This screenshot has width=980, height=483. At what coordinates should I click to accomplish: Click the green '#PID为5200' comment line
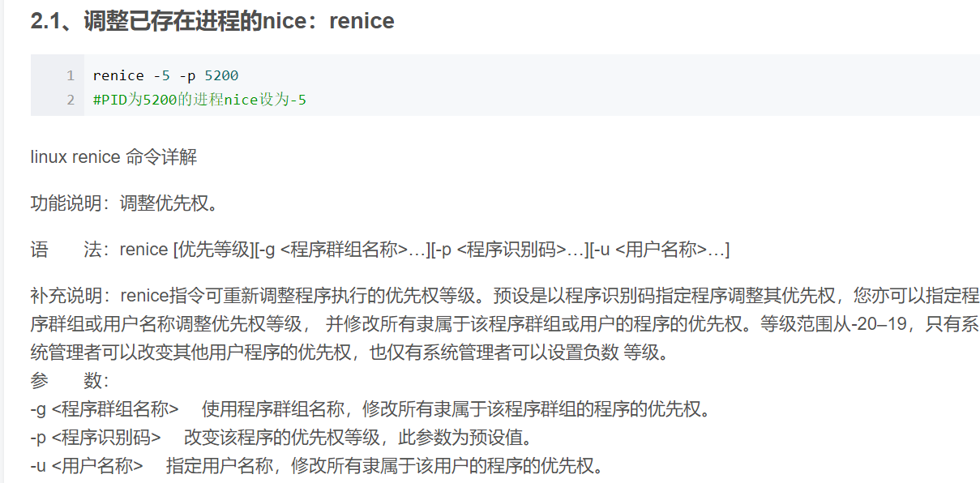point(199,100)
